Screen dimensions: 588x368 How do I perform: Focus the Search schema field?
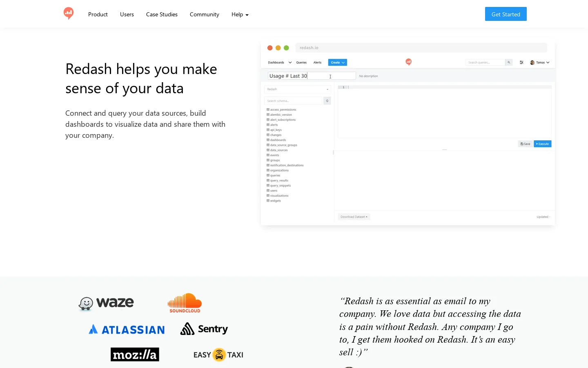[x=293, y=101]
